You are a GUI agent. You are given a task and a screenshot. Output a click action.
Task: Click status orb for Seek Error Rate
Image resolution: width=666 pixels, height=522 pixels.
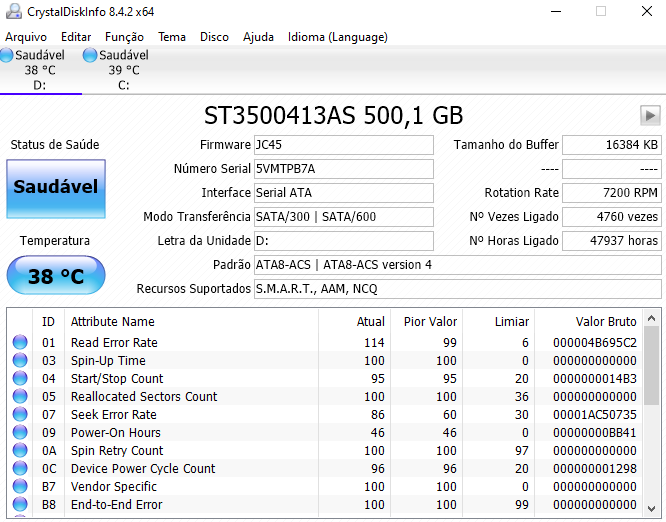(x=20, y=414)
